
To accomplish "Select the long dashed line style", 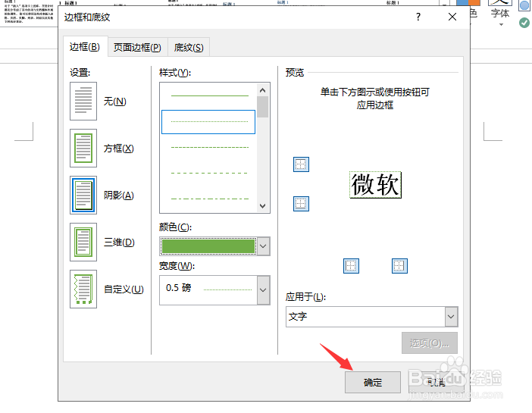I will coord(210,173).
